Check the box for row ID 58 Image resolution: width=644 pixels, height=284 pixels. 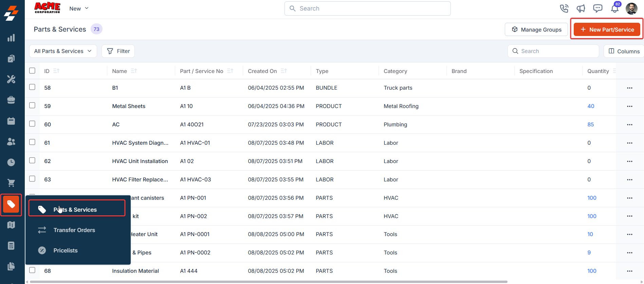[x=32, y=87]
